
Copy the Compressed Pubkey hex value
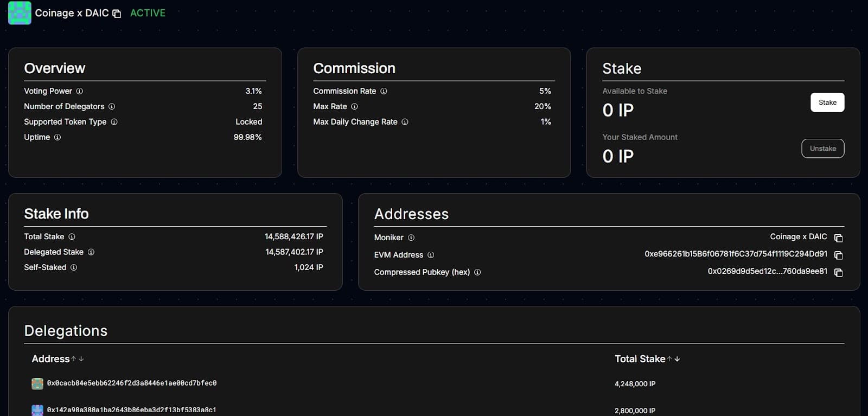838,272
